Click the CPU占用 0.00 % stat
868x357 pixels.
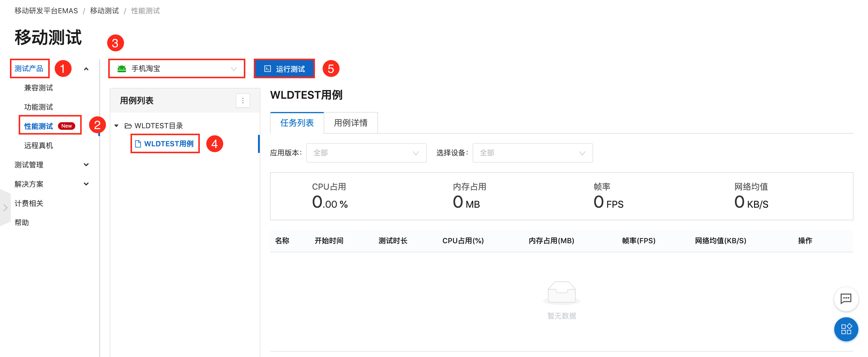point(329,196)
